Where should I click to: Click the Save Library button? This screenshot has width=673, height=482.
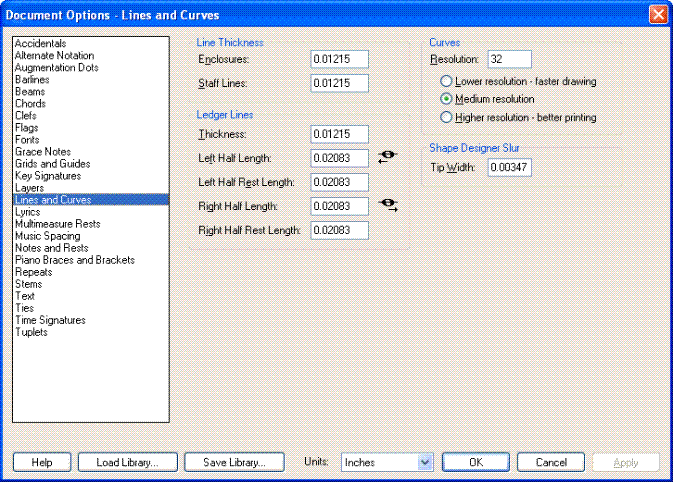click(x=234, y=462)
